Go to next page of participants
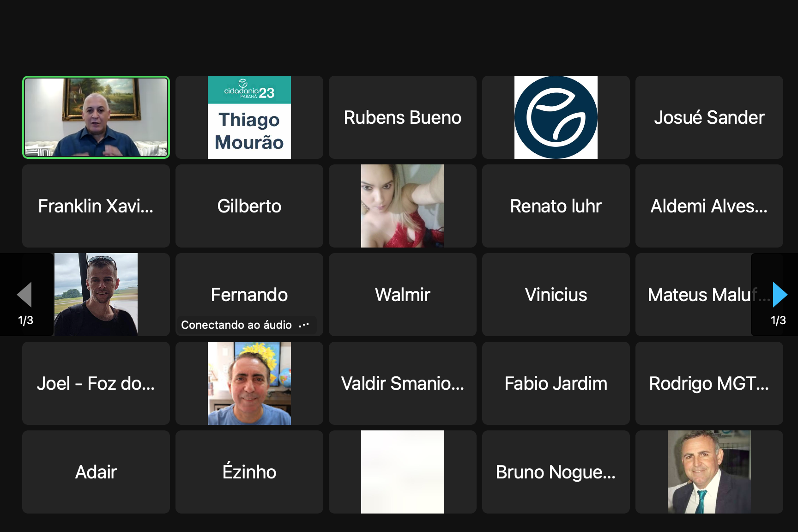Image resolution: width=798 pixels, height=532 pixels. [780, 295]
